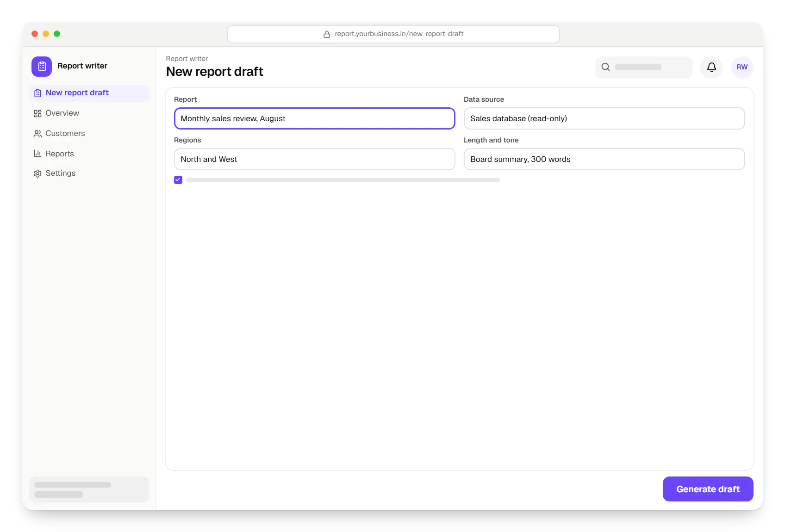Viewport: 785px width, 532px height.
Task: Click the people icon beside Customers
Action: click(38, 134)
